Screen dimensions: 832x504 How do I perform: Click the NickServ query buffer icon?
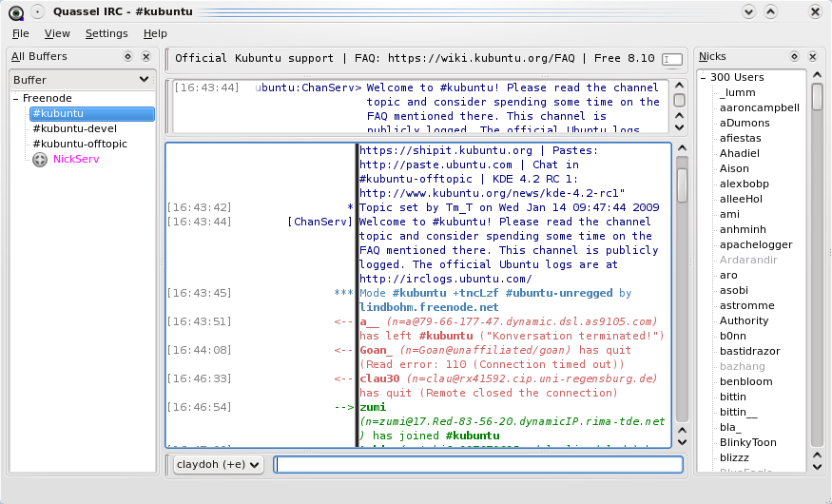pos(40,159)
